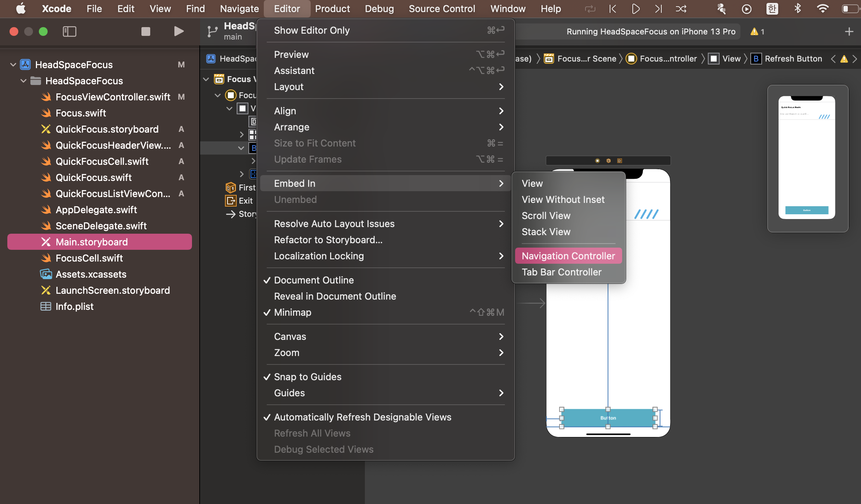This screenshot has width=861, height=504.
Task: Click the Stop button in the toolbar
Action: [145, 31]
